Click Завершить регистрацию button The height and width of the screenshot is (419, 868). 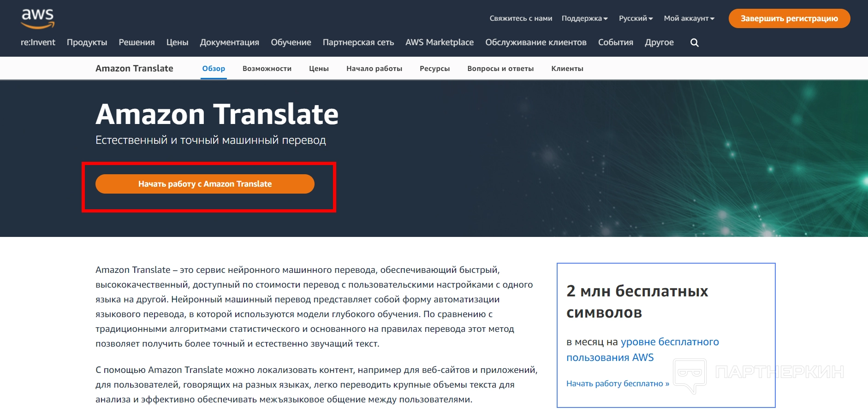(789, 18)
